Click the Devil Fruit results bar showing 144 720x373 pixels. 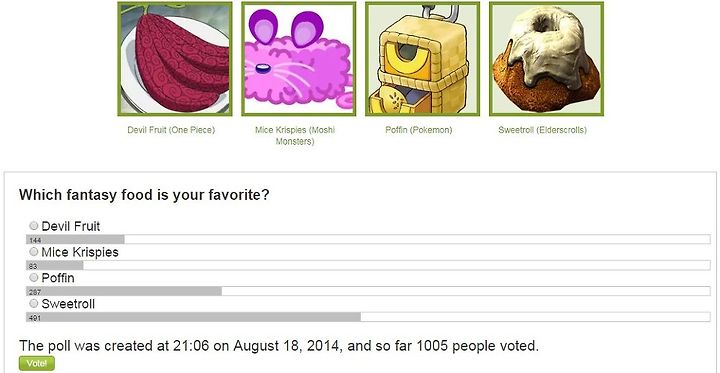[x=368, y=239]
